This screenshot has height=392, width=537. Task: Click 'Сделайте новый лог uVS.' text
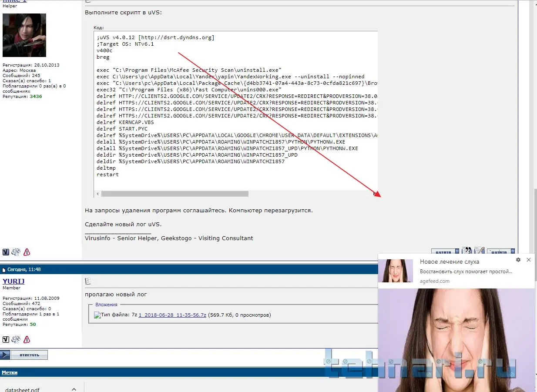[123, 224]
